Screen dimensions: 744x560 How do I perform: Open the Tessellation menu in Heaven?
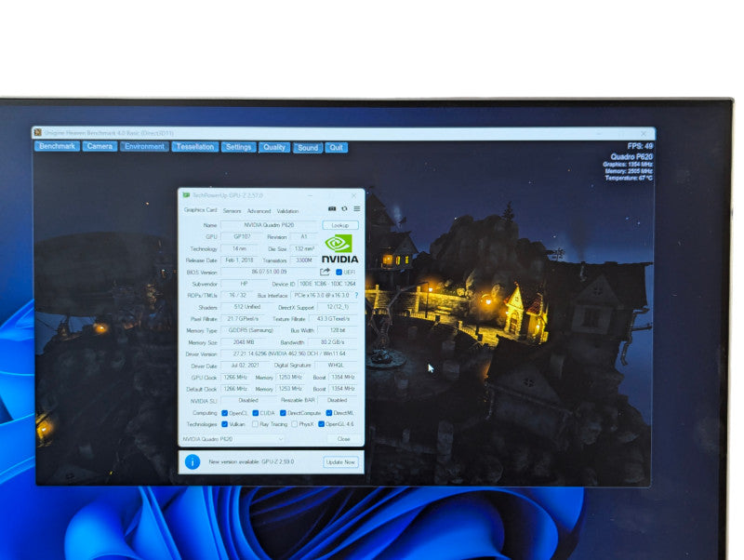tap(195, 147)
